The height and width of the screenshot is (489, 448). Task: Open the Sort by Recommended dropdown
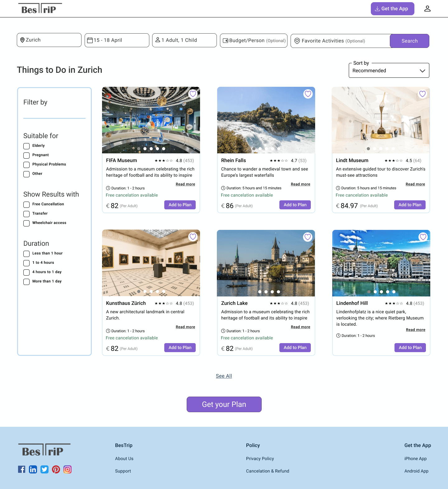[389, 71]
